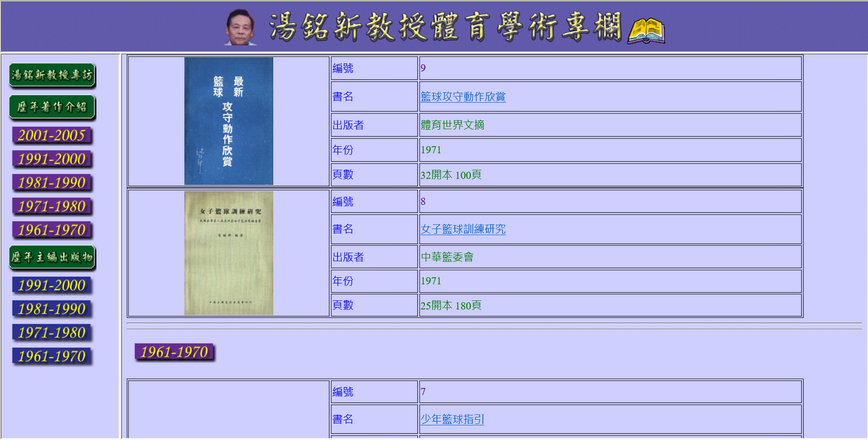Open the purple 1971-1980 sidebar button
The height and width of the screenshot is (440, 868).
52,207
